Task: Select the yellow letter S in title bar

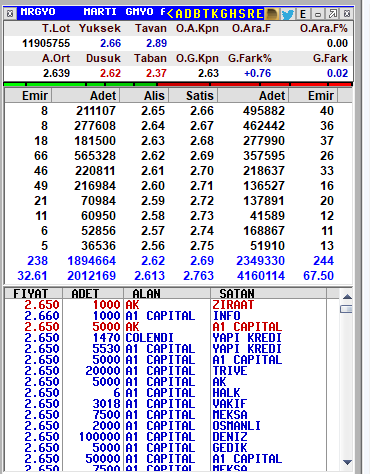Action: (242, 14)
